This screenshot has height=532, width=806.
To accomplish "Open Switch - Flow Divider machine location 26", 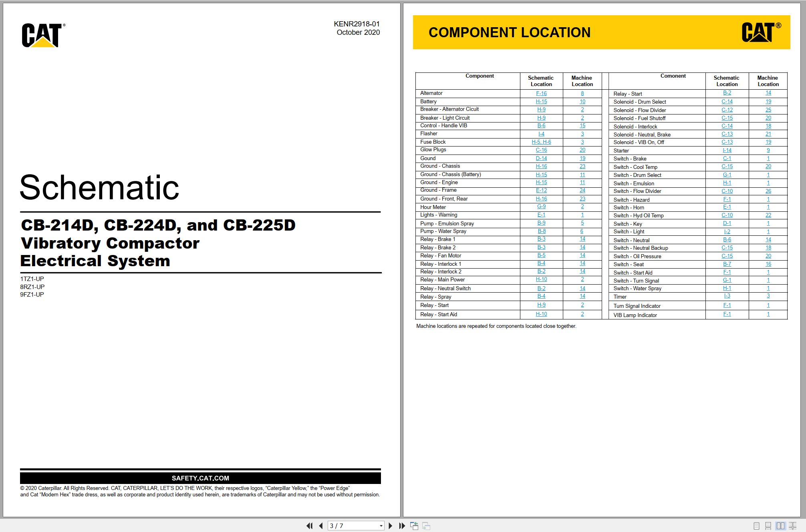I will (x=768, y=191).
